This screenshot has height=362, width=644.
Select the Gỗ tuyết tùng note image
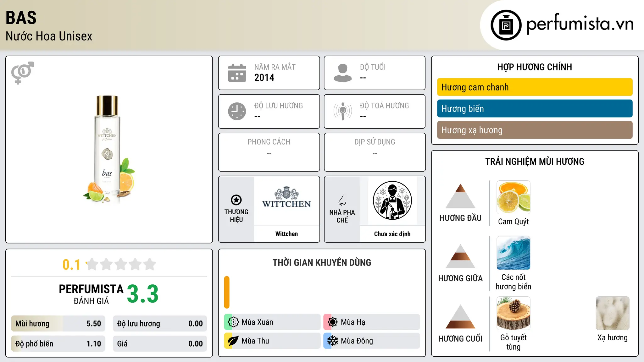513,313
